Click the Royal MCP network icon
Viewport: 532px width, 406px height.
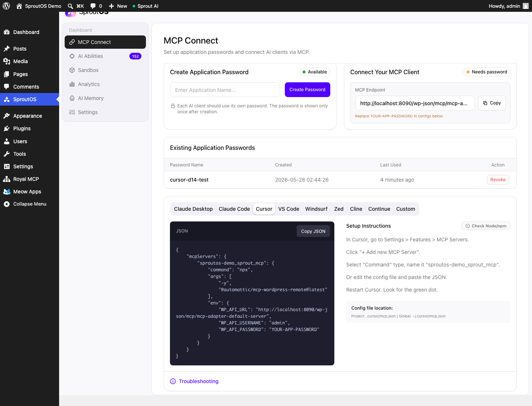pos(7,179)
